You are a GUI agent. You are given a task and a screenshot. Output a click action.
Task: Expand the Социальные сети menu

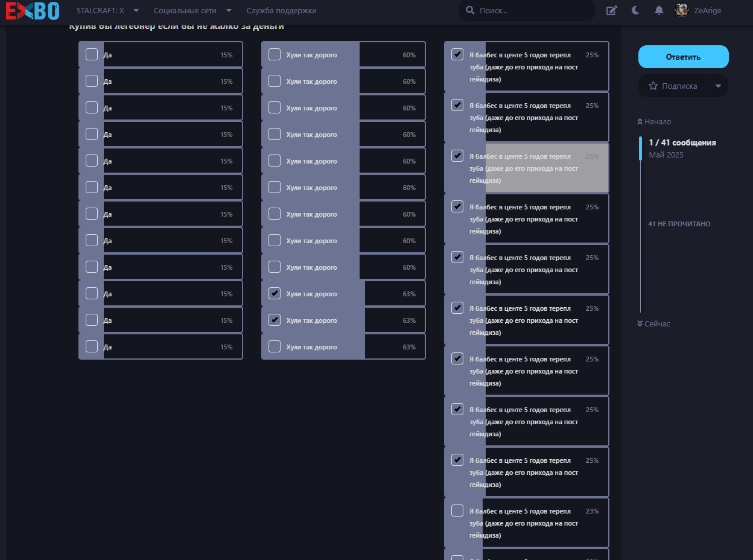pyautogui.click(x=192, y=11)
